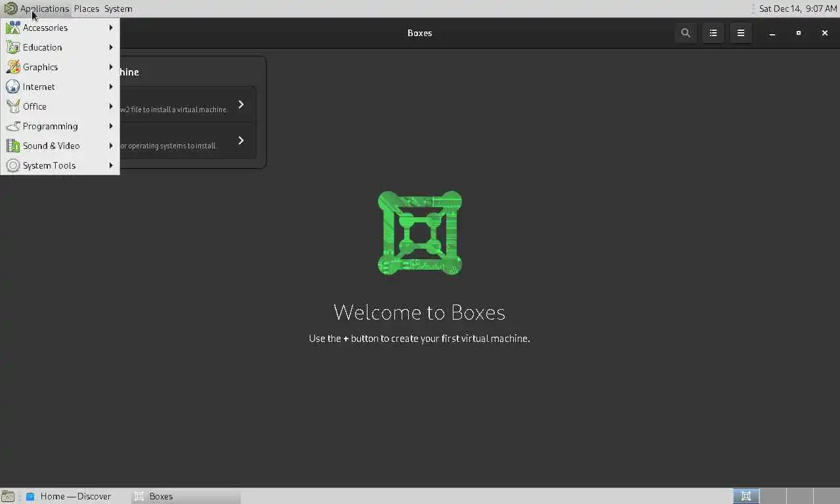Open the System Tools submenu
The width and height of the screenshot is (840, 504).
(x=60, y=165)
